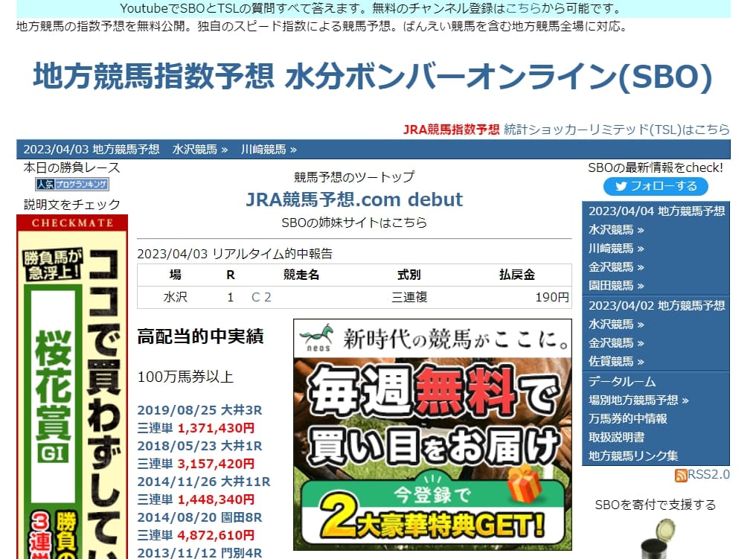Open the 2019/08/25 大井3R result
This screenshot has height=559, width=756.
[199, 410]
